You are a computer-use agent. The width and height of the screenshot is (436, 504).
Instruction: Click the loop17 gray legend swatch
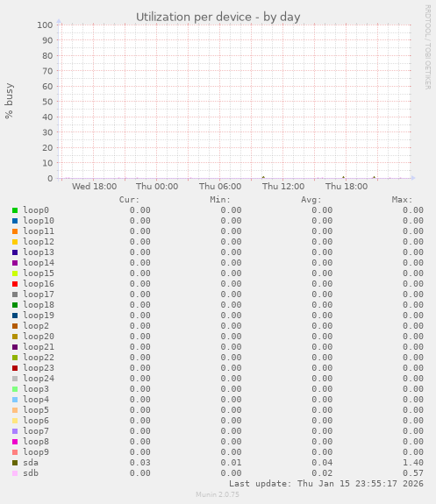[x=15, y=295]
